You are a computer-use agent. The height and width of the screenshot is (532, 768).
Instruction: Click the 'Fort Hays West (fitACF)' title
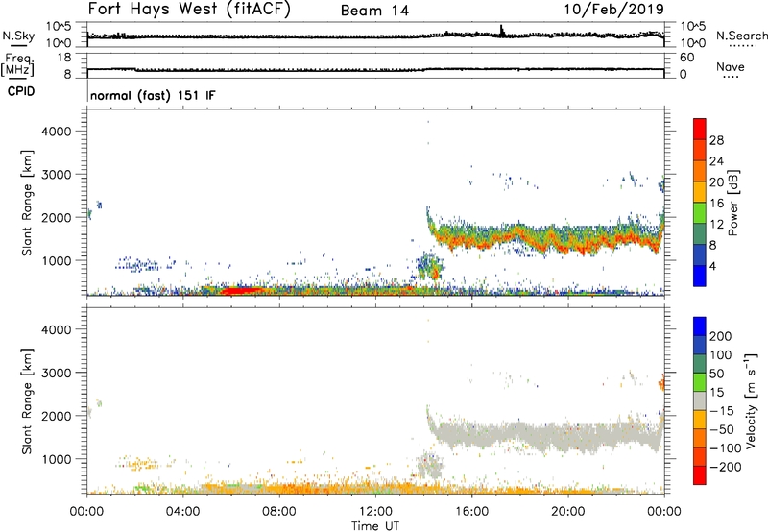(189, 10)
